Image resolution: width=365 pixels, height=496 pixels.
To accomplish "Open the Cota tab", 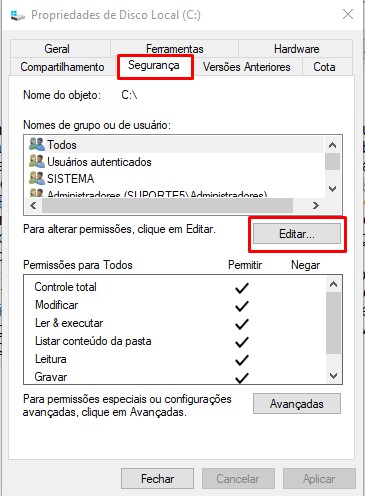I will click(324, 67).
